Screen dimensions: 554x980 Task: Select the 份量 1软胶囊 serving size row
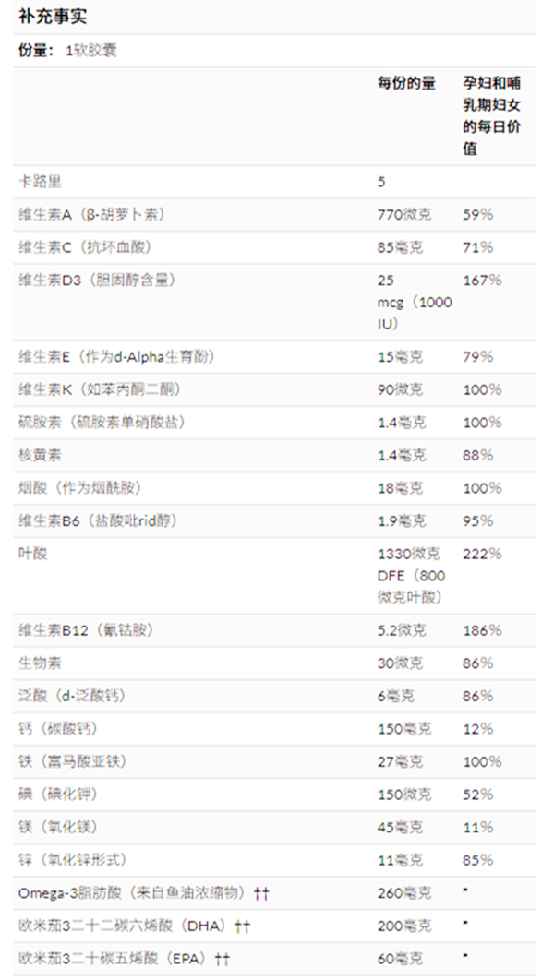click(x=274, y=51)
